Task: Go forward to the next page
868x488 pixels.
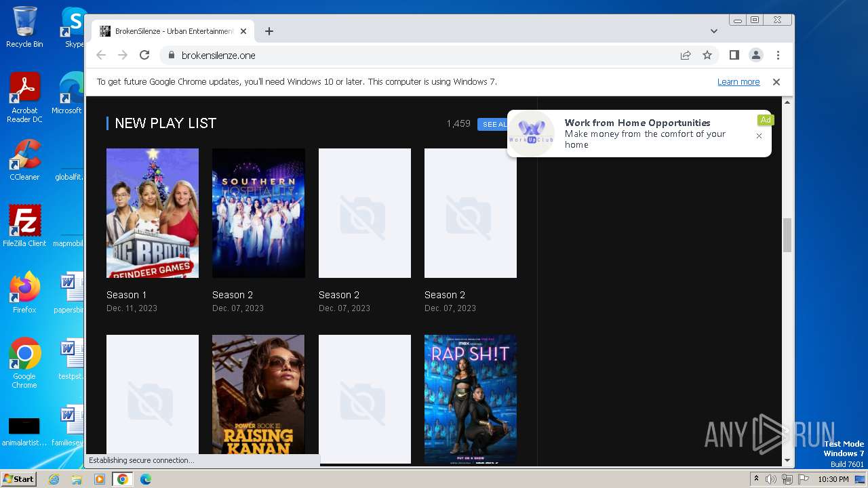Action: pos(123,56)
